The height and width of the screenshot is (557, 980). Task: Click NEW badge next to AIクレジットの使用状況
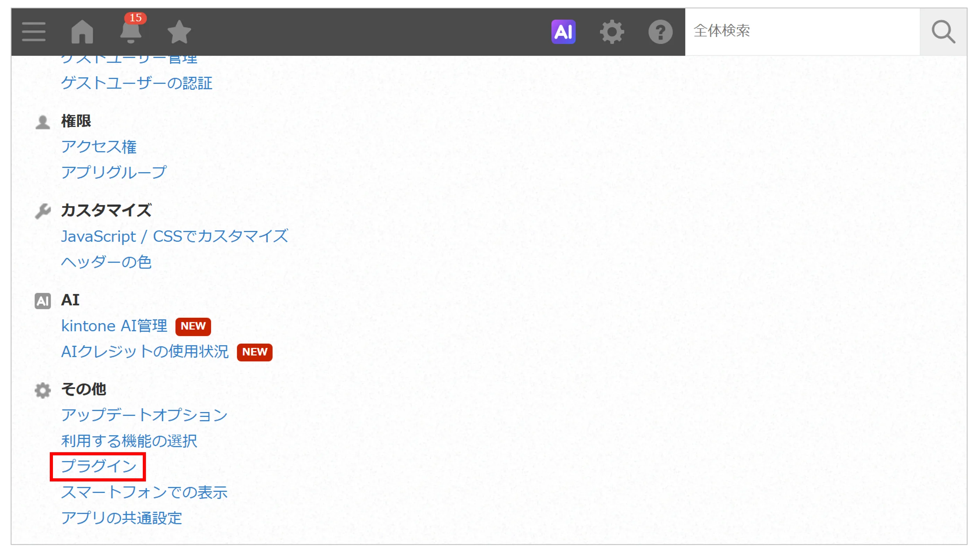tap(255, 352)
